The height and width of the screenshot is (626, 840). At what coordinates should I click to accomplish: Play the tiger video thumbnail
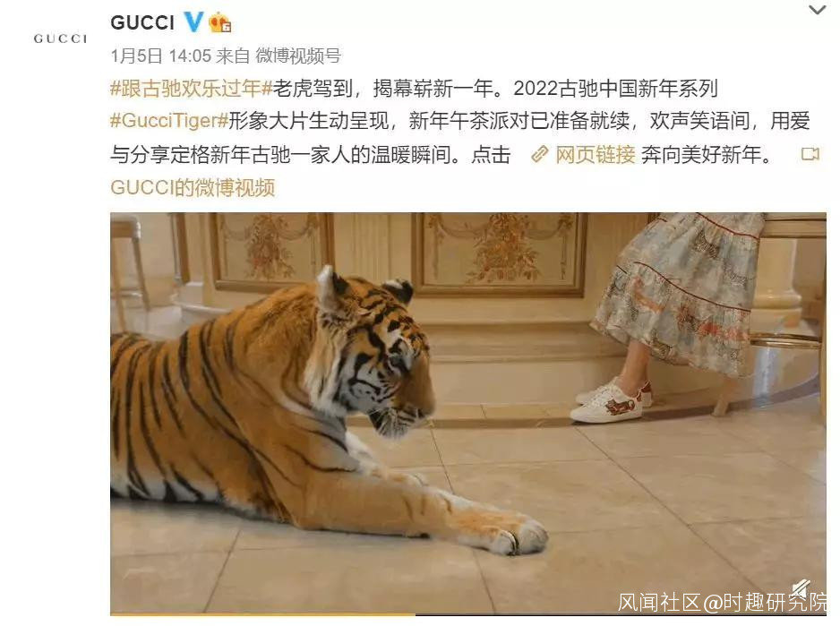(467, 413)
